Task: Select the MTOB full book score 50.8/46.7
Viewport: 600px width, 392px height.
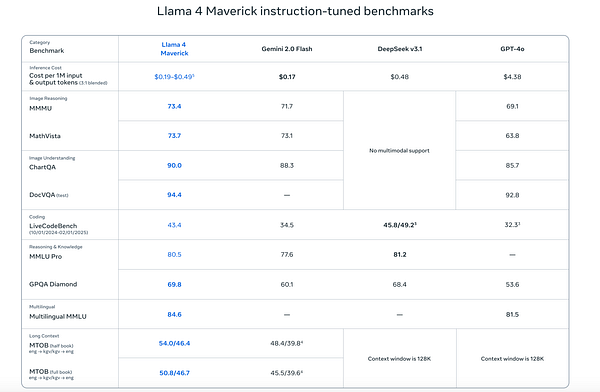Action: (x=174, y=373)
